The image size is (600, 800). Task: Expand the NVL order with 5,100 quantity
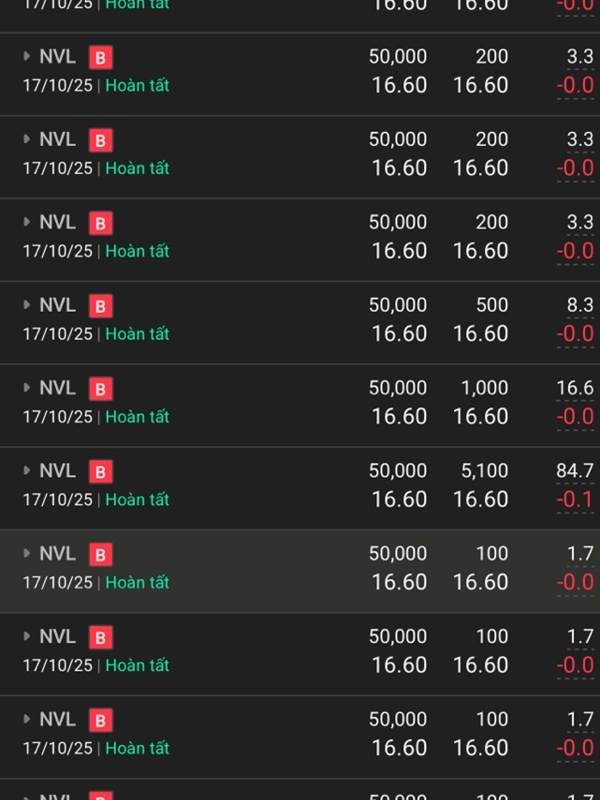(x=27, y=471)
